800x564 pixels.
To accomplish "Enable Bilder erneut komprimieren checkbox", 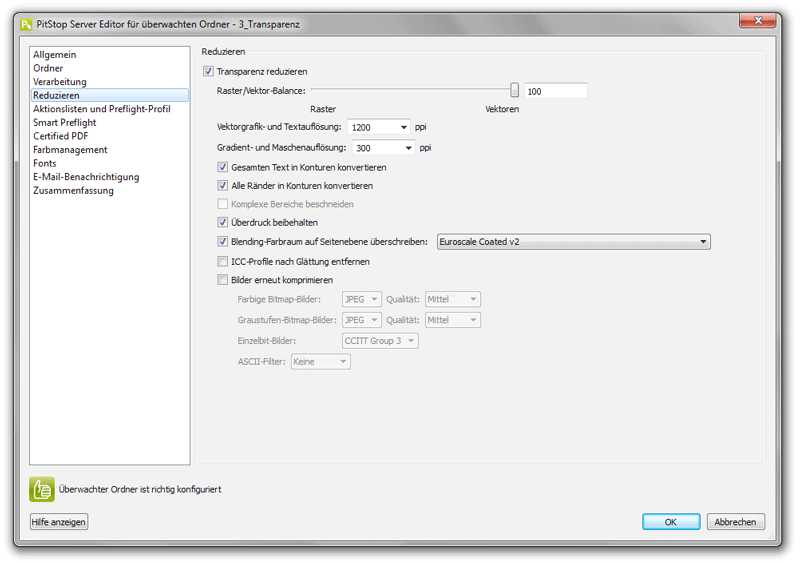I will pos(222,280).
